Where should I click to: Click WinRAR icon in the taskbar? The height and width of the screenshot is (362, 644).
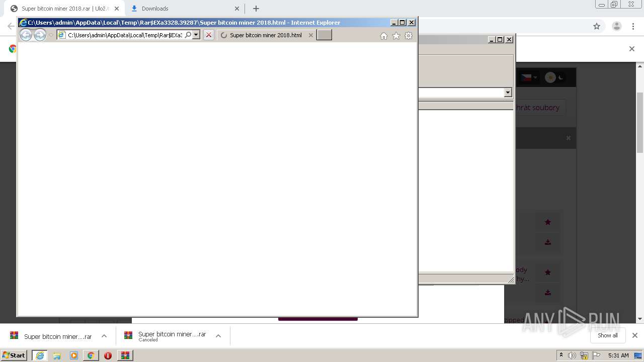click(125, 355)
